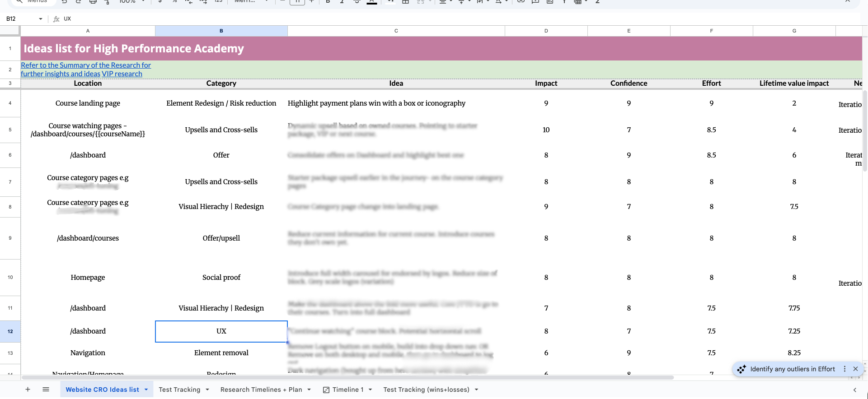This screenshot has height=399, width=868.
Task: Select row 1 header
Action: (10, 48)
